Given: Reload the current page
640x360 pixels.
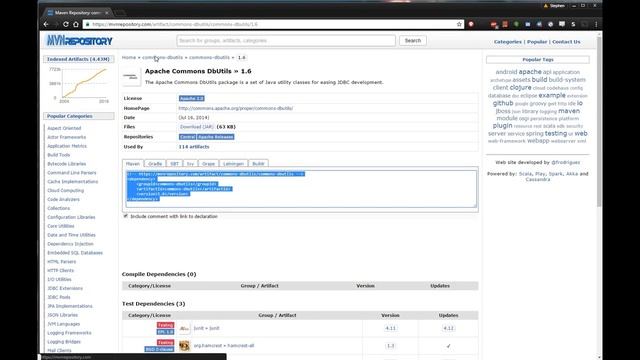Looking at the screenshot, I should coord(65,24).
